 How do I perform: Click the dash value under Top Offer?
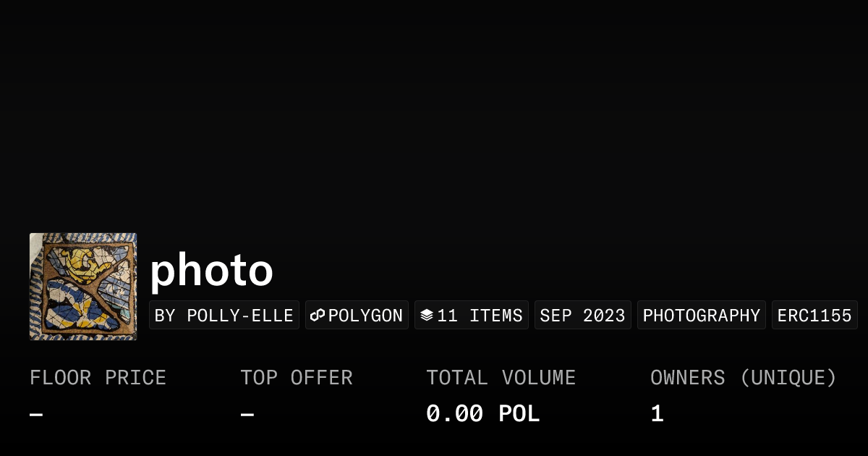[247, 415]
